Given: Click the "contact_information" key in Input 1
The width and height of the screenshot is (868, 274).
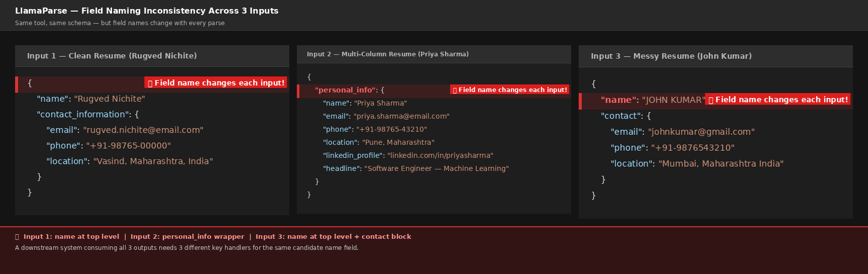Looking at the screenshot, I should (83, 115).
